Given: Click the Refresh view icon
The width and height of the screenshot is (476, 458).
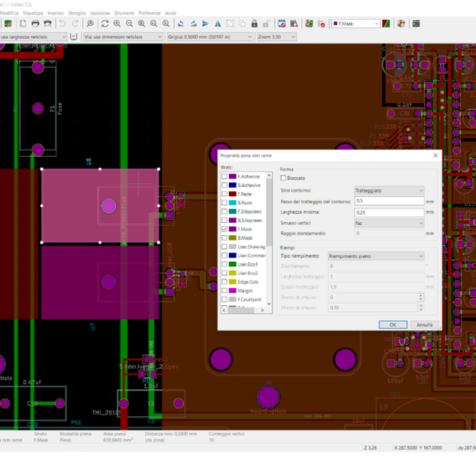Looking at the screenshot, I should tap(105, 24).
